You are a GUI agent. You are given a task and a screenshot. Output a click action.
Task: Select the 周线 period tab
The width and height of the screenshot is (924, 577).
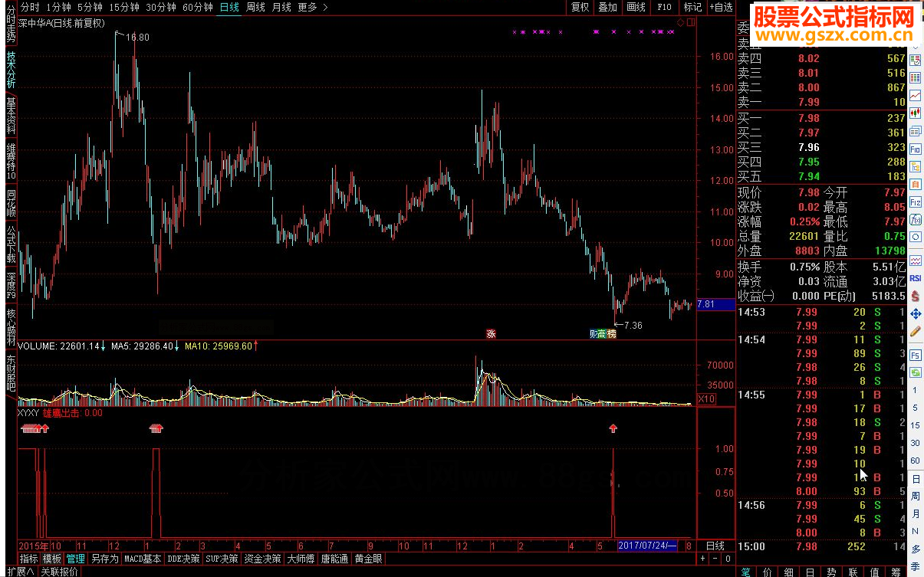(x=255, y=7)
